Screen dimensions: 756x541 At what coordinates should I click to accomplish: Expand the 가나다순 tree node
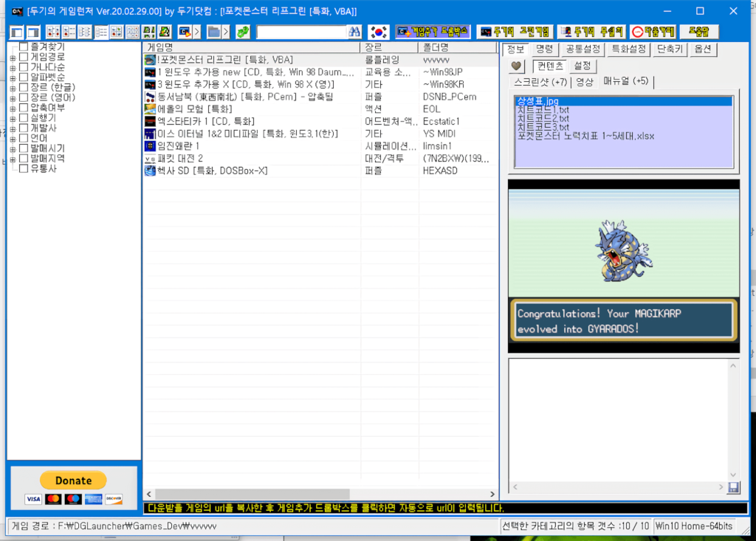(13, 68)
